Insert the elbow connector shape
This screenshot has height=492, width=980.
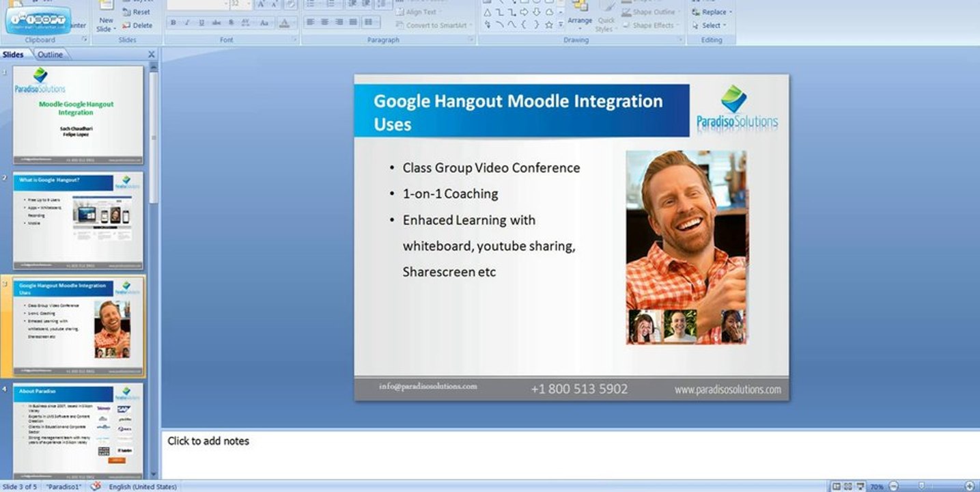[499, 12]
